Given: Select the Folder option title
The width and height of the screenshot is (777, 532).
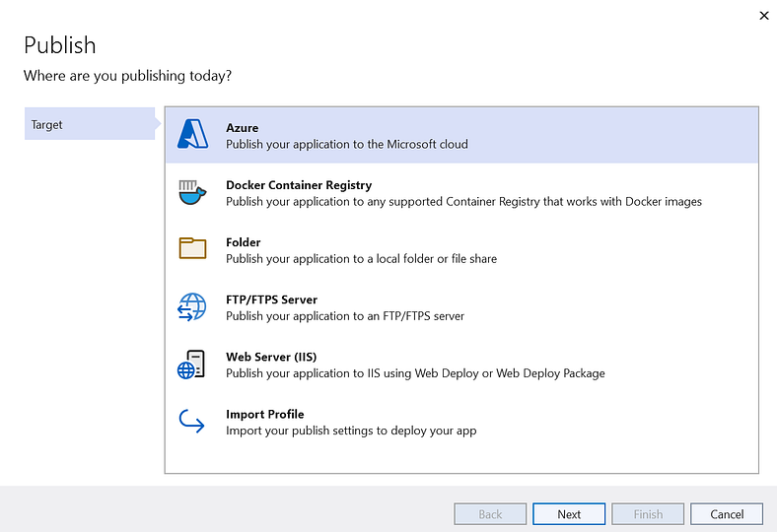Looking at the screenshot, I should coord(243,242).
